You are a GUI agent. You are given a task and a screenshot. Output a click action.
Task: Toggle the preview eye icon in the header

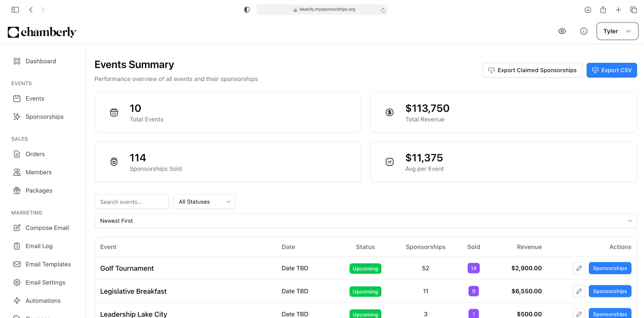click(x=562, y=31)
